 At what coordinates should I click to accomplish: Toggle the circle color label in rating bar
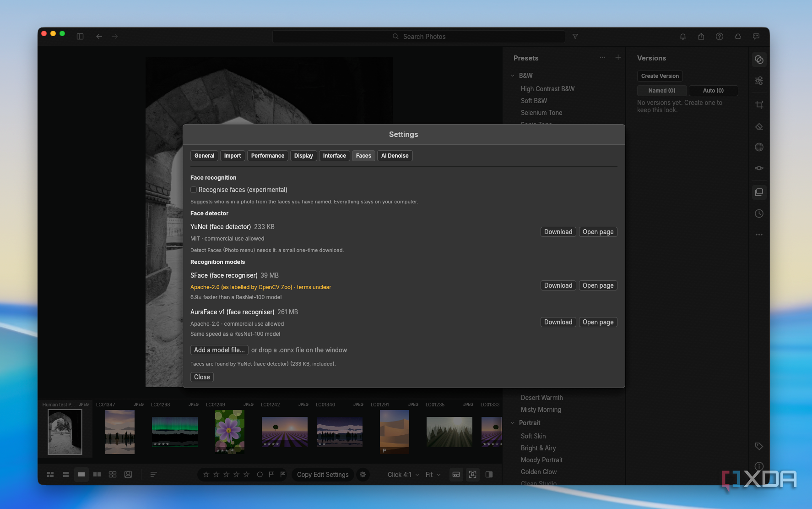tap(260, 475)
